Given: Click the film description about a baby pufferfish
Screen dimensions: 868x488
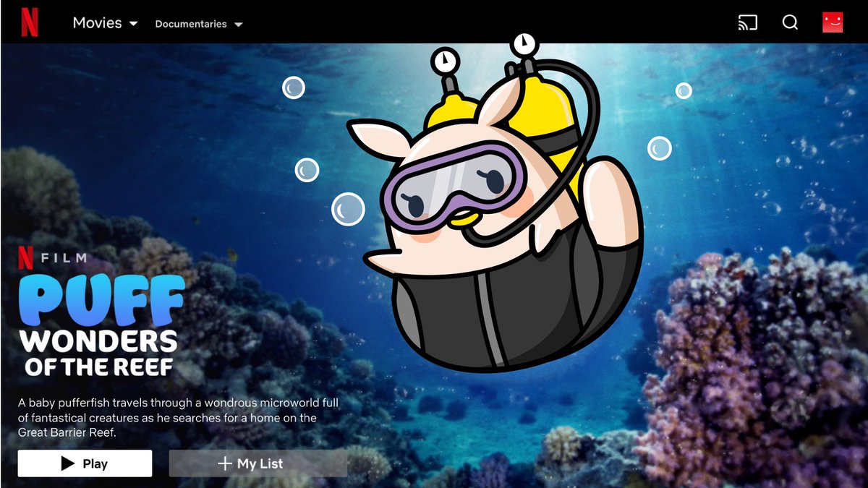Looking at the screenshot, I should click(178, 417).
